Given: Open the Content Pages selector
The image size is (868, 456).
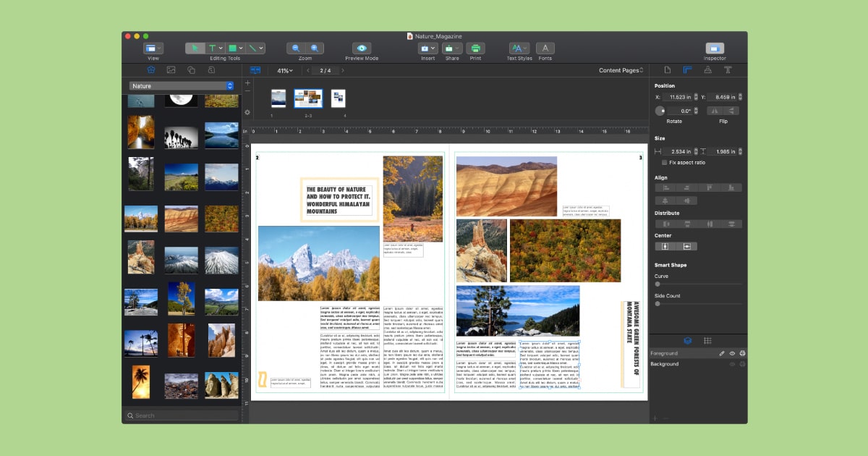Looking at the screenshot, I should [619, 69].
